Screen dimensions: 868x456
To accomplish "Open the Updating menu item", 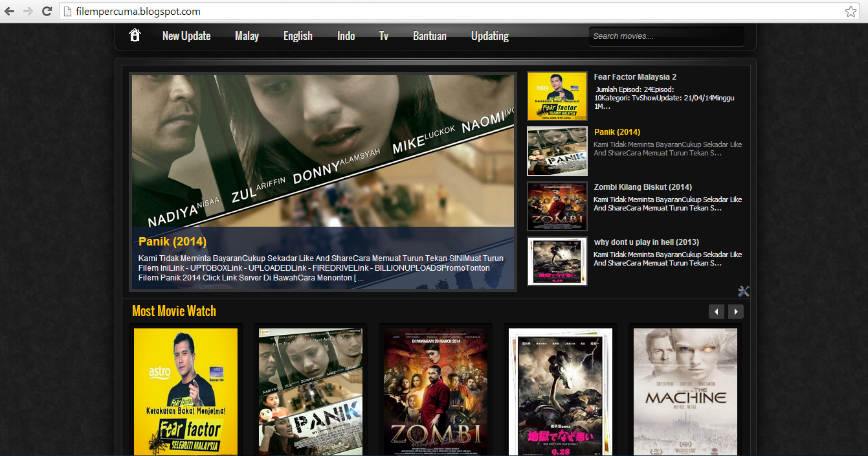I will pyautogui.click(x=490, y=36).
